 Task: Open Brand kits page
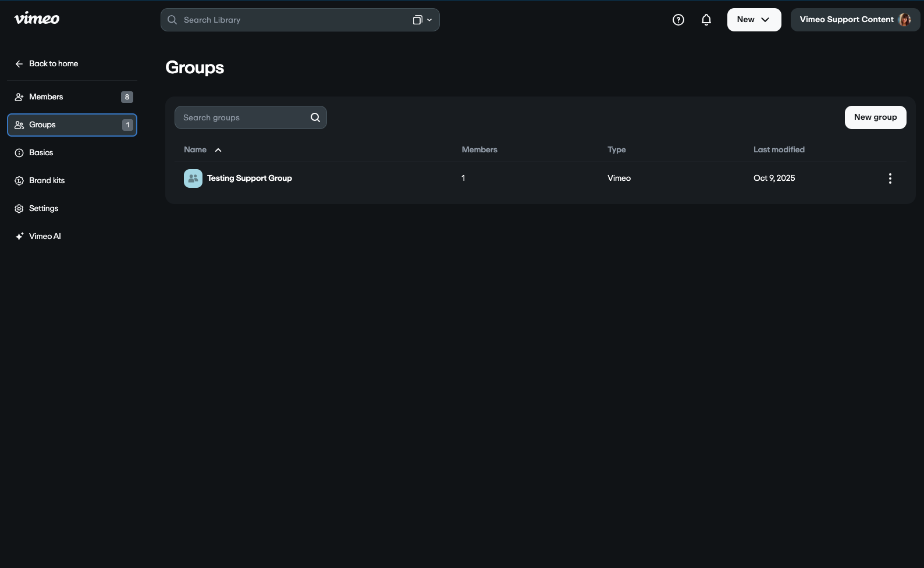[x=47, y=181]
